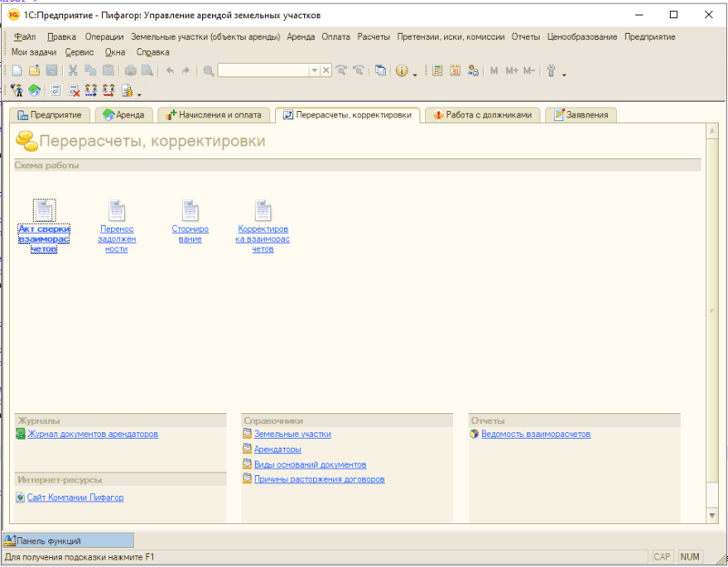The height and width of the screenshot is (567, 728).
Task: Click the Перенос задолженности document icon
Action: (x=116, y=211)
